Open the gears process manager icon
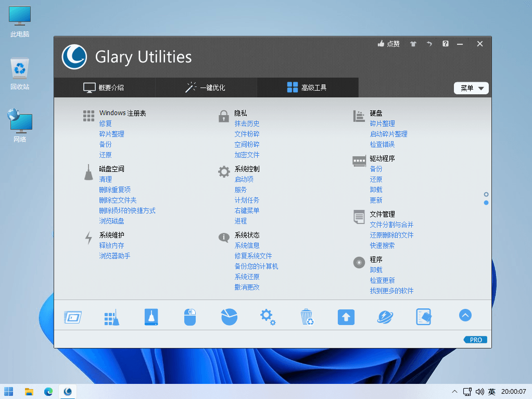This screenshot has width=532, height=399. tap(268, 317)
